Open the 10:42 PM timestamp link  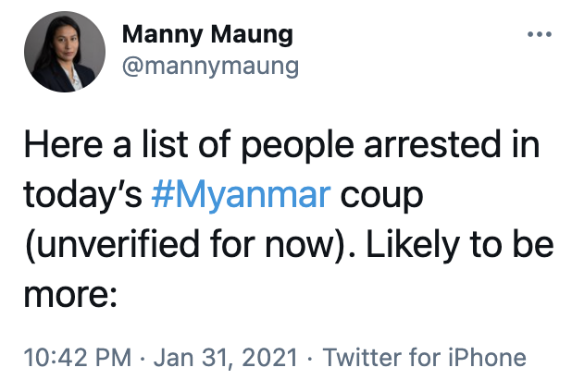click(x=78, y=358)
